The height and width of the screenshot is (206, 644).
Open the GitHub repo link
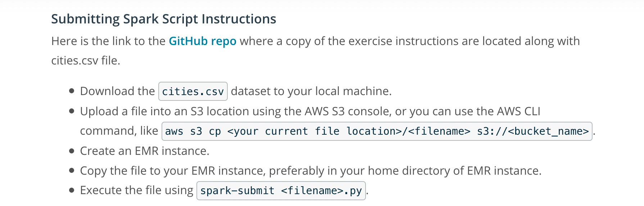click(x=203, y=41)
